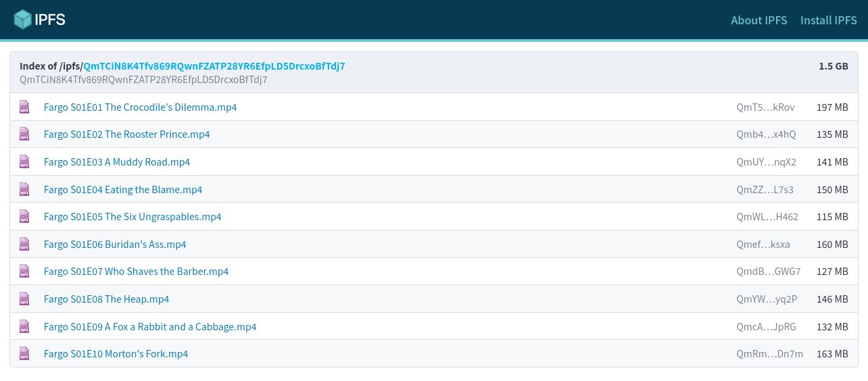Click the Qmef…ksxa hash link
Viewport: 868px width, 381px height.
pyautogui.click(x=763, y=245)
